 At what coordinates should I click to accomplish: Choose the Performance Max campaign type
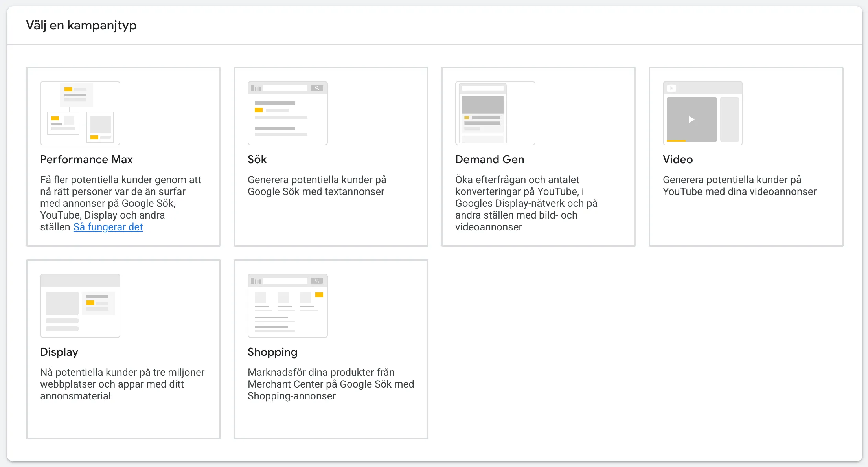(x=123, y=157)
